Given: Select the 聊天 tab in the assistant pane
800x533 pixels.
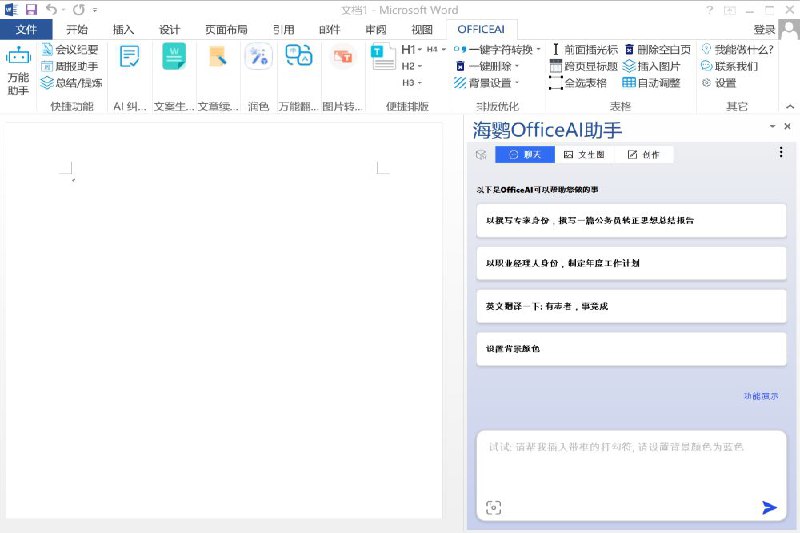Looking at the screenshot, I should 525,155.
